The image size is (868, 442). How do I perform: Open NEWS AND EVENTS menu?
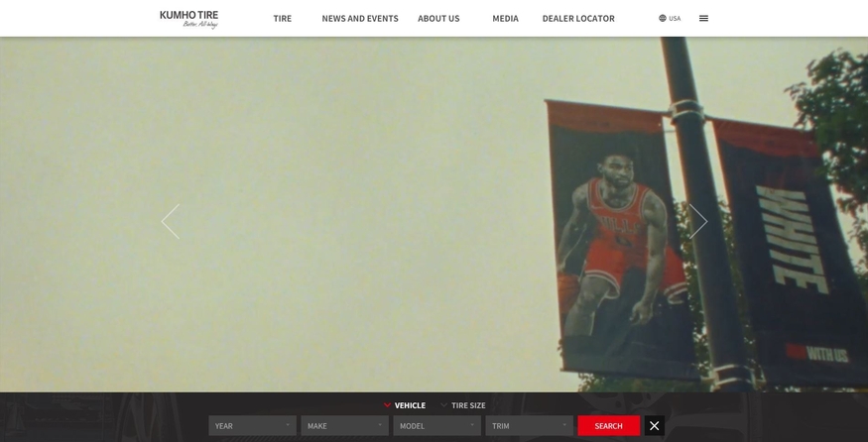click(360, 18)
